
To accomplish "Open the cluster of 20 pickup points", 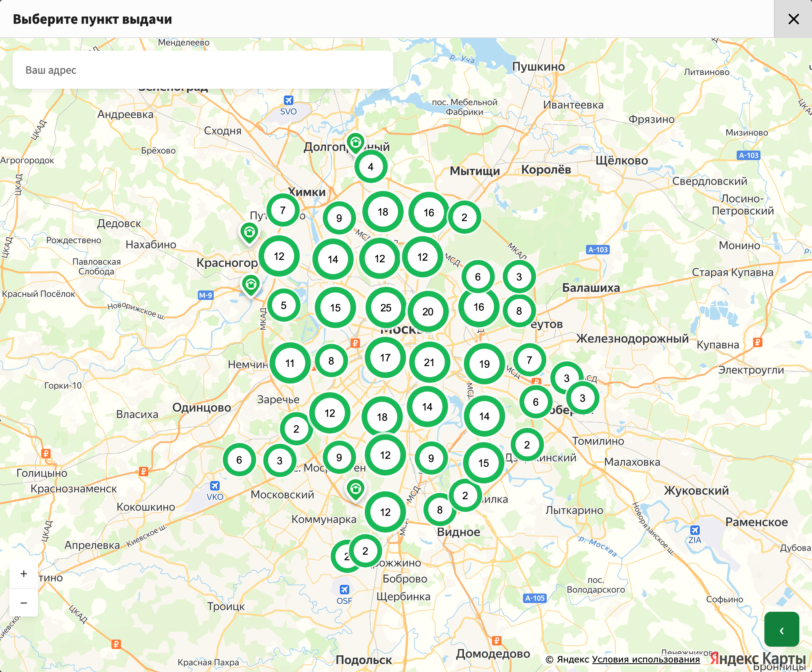I will (x=428, y=311).
